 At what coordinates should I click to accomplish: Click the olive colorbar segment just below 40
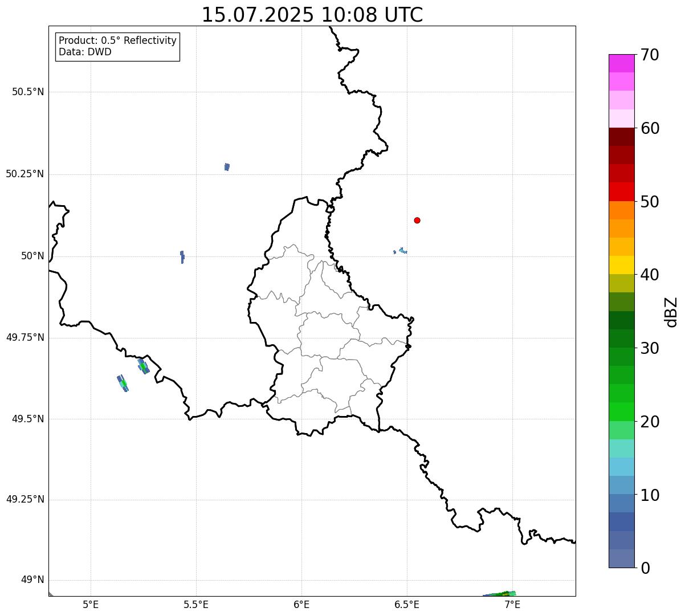coord(621,283)
